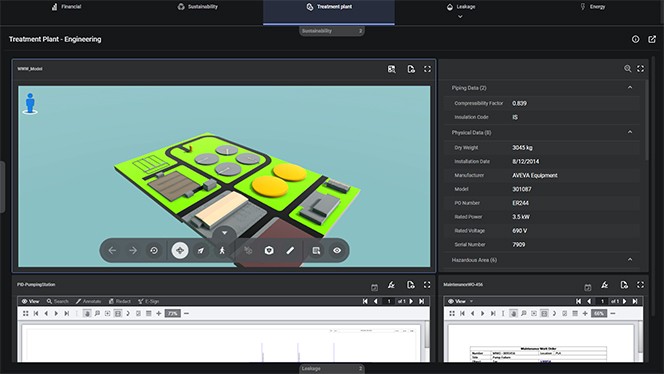The image size is (664, 374).
Task: Select the measure ruler tool
Action: click(x=290, y=251)
